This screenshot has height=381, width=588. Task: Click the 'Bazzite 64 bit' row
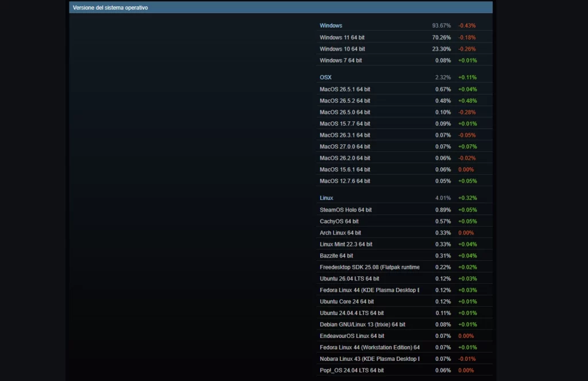[404, 256]
